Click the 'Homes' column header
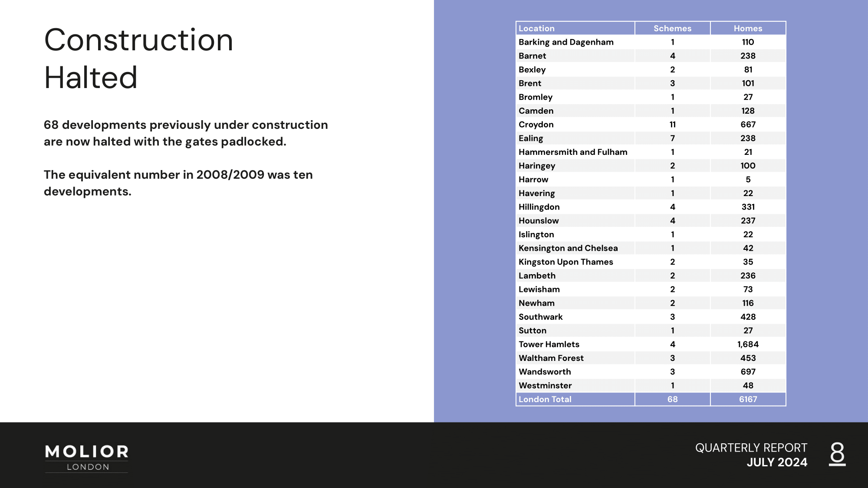This screenshot has width=868, height=488. 748,28
